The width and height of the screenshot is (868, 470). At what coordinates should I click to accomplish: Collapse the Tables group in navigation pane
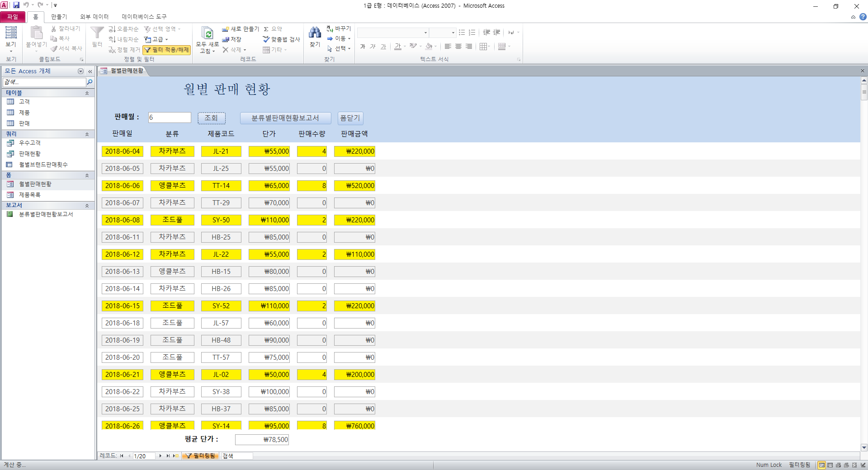87,93
